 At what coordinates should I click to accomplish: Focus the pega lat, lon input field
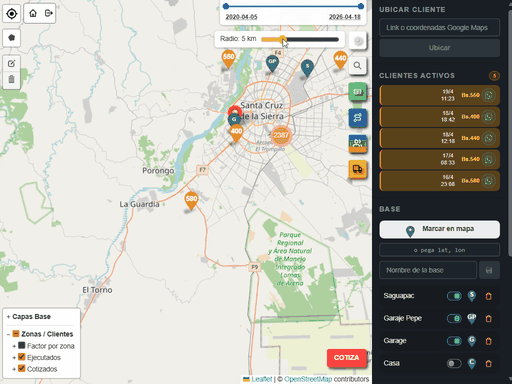439,250
